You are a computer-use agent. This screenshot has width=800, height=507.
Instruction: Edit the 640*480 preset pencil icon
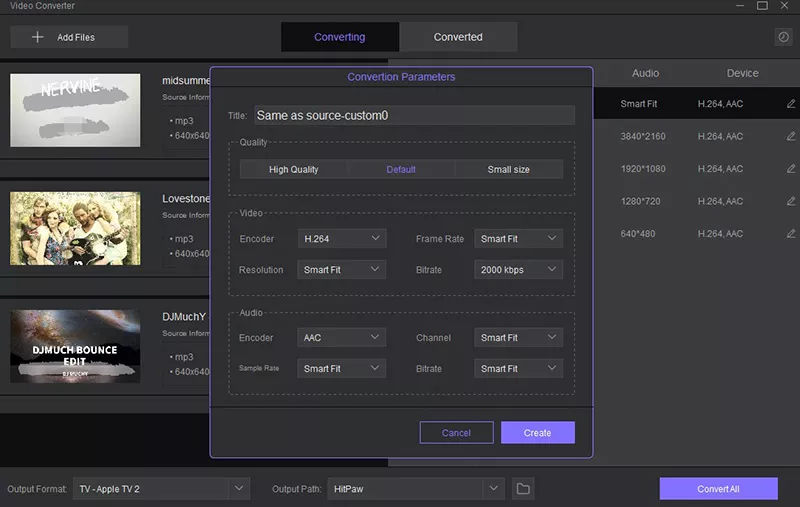click(791, 234)
